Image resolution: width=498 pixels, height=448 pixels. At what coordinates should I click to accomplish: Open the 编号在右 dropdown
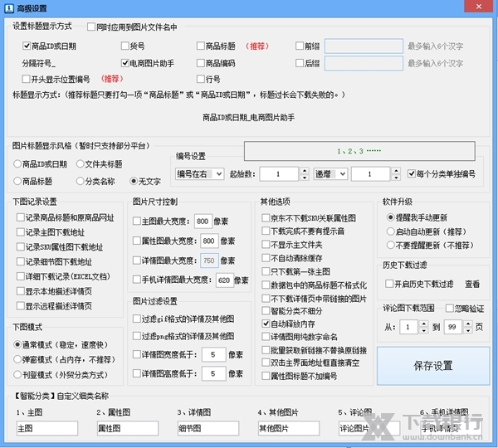(x=199, y=174)
